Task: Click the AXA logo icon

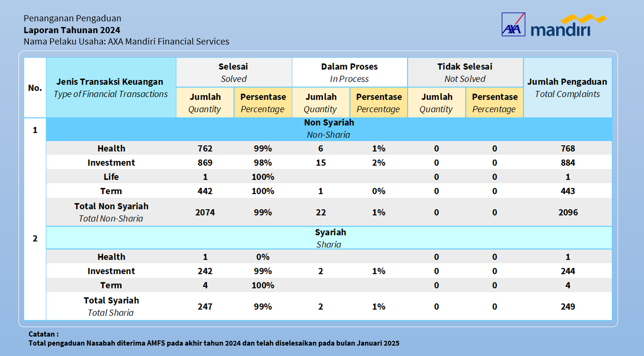Action: tap(513, 25)
